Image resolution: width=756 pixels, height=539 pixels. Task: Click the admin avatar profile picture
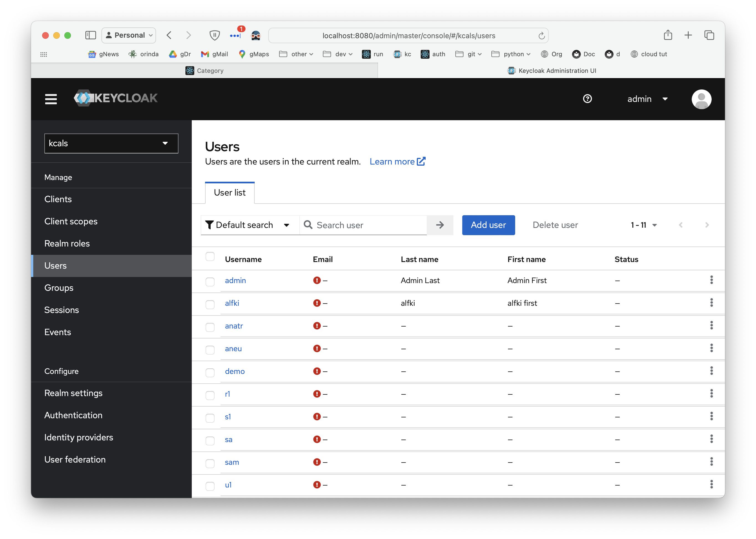tap(701, 99)
